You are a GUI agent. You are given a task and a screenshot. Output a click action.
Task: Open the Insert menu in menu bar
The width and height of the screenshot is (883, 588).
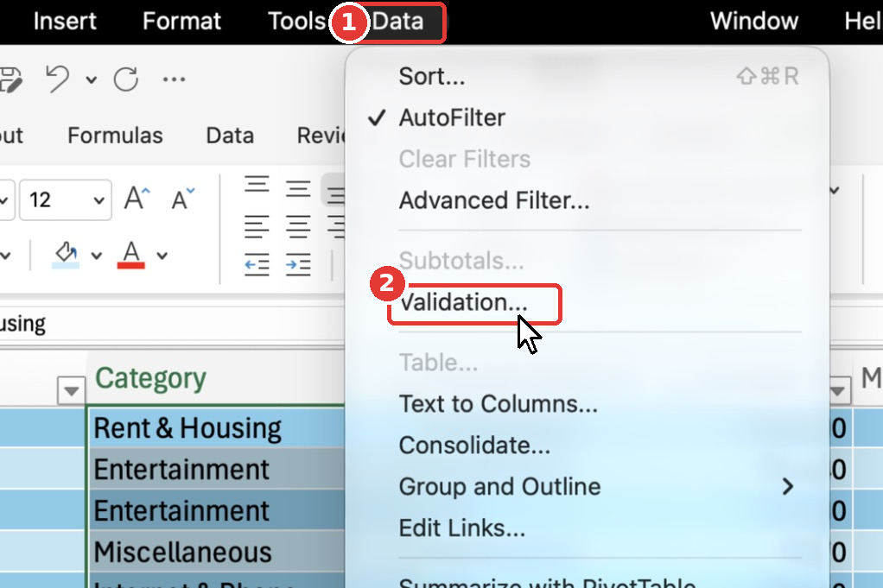[65, 22]
